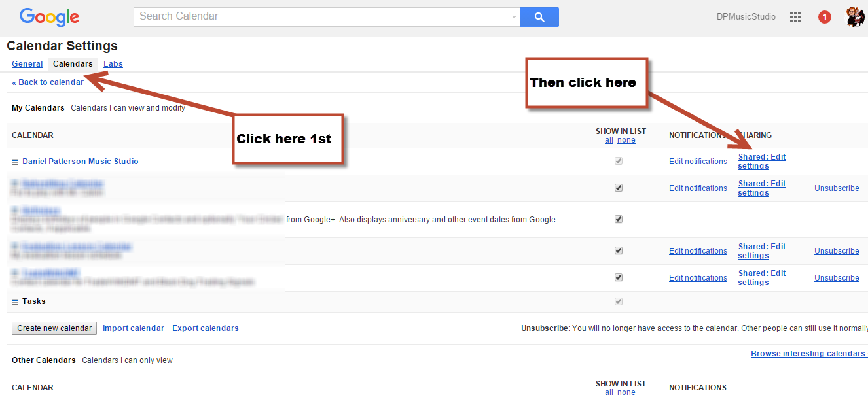Open Daniel Patterson Music Studio calendar link
Image resolution: width=868 pixels, height=395 pixels.
click(x=81, y=162)
